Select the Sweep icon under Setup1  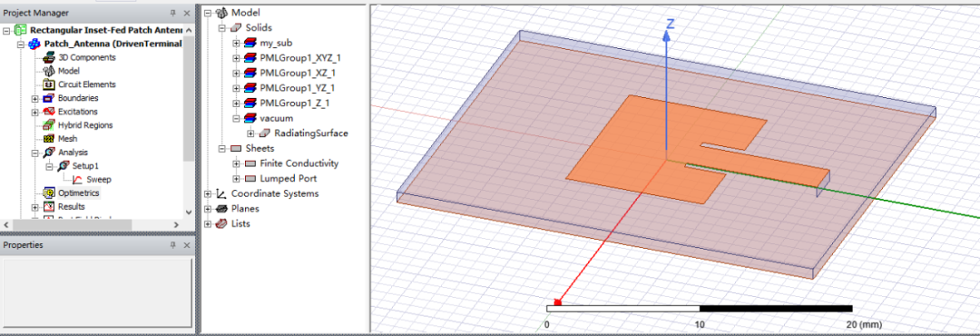click(77, 180)
